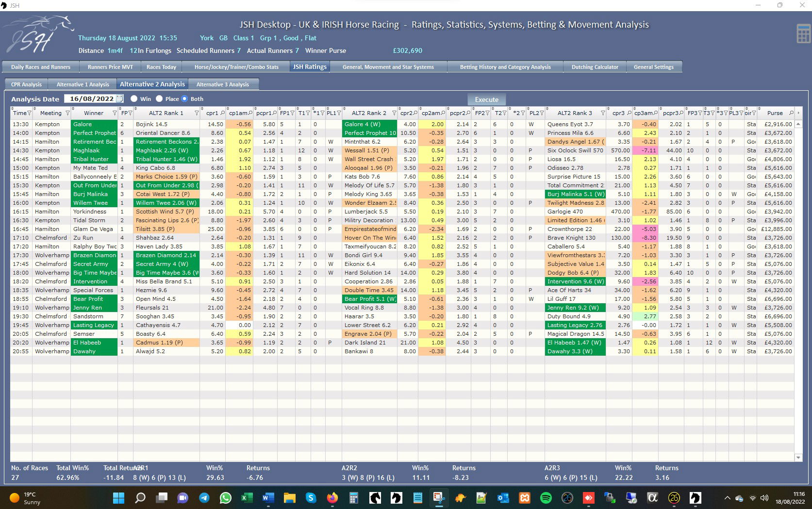Select the Place radio button
Viewport: 812px width, 509px height.
(x=159, y=99)
